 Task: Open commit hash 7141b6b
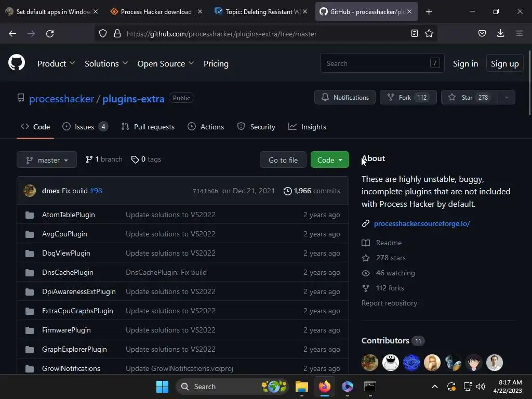pos(205,191)
